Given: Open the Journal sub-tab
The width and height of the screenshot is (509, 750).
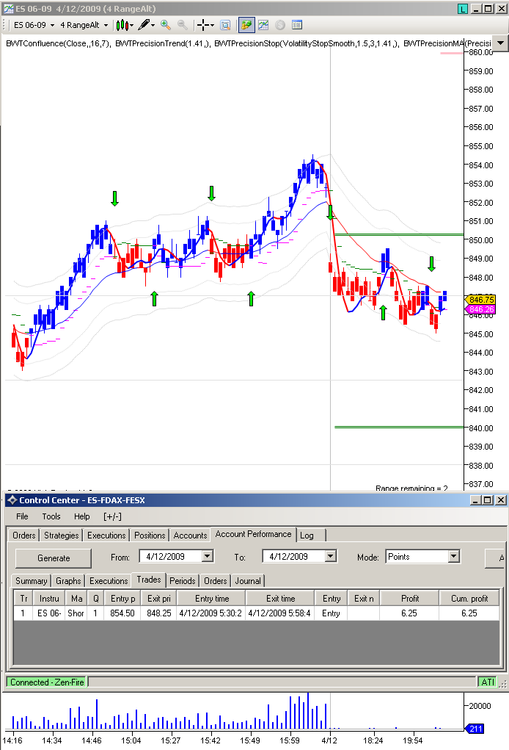Looking at the screenshot, I should point(248,581).
